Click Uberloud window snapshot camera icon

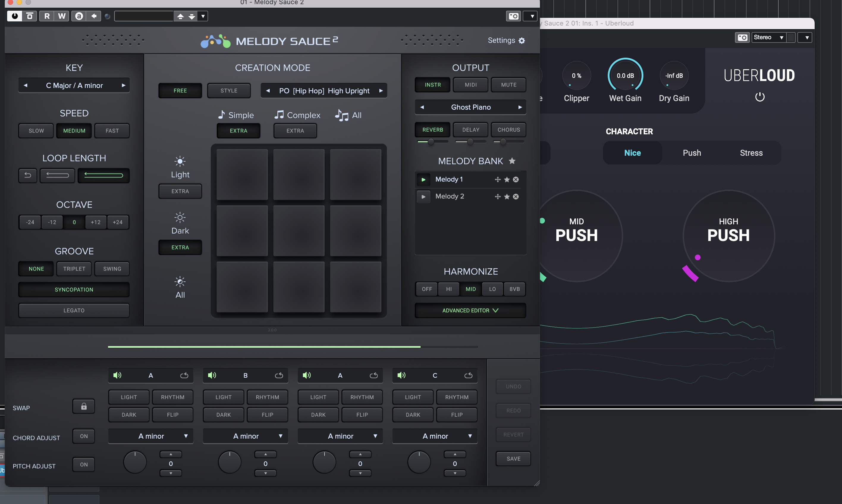[742, 37]
